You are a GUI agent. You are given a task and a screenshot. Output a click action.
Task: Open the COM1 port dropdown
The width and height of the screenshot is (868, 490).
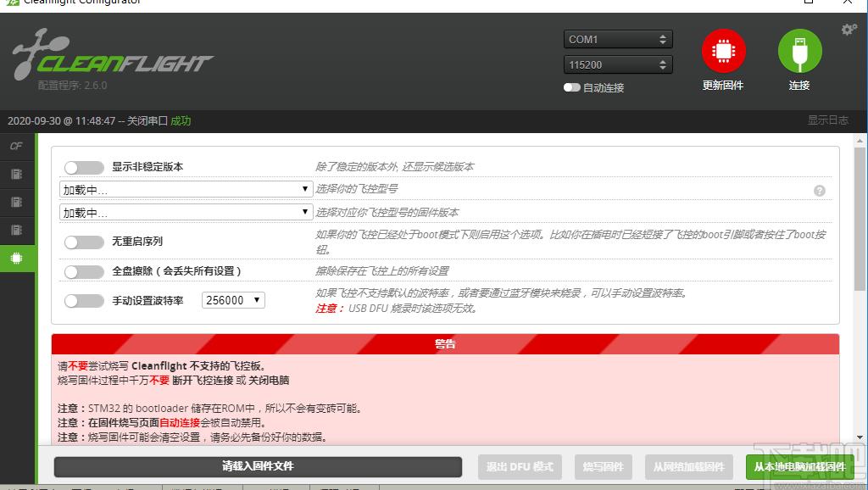(618, 39)
